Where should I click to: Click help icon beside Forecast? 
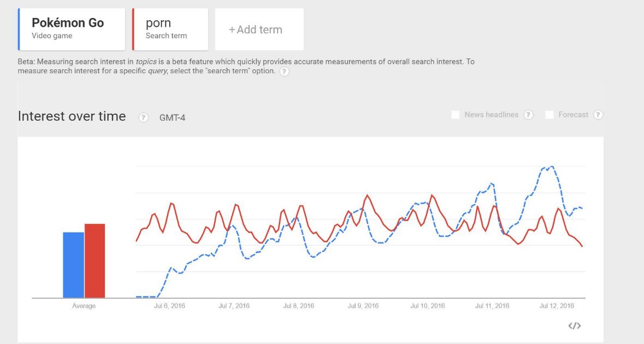pyautogui.click(x=598, y=115)
